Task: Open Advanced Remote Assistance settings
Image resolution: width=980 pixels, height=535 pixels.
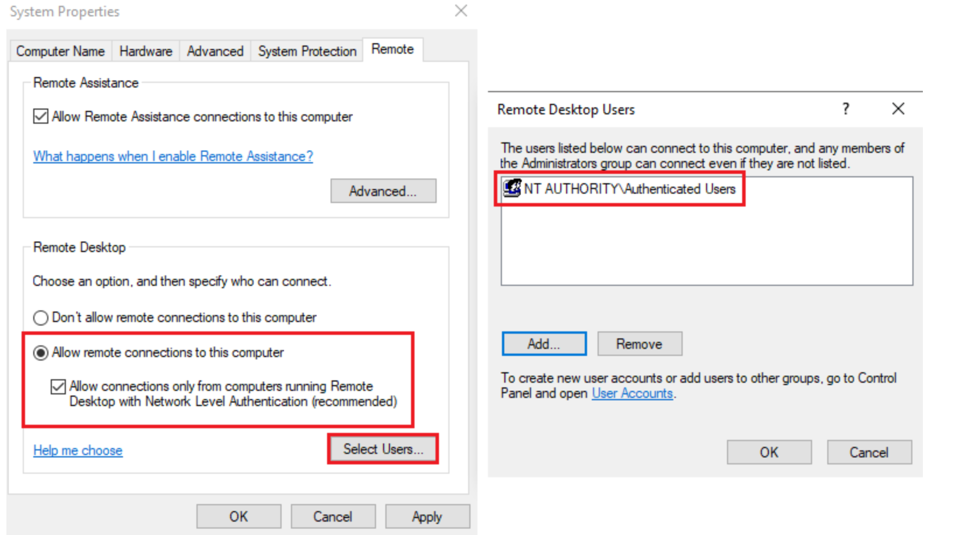Action: [x=383, y=191]
